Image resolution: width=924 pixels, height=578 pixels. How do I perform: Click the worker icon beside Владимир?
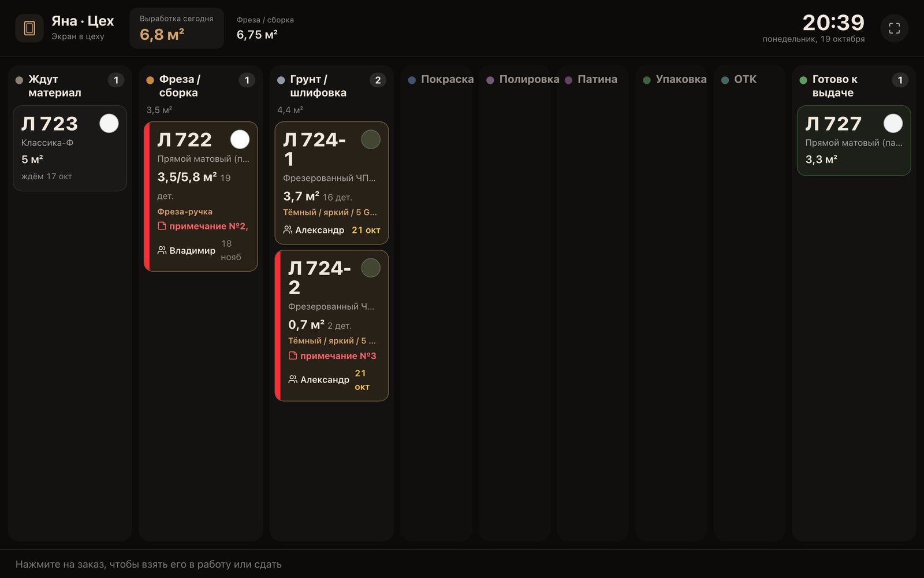(x=162, y=250)
